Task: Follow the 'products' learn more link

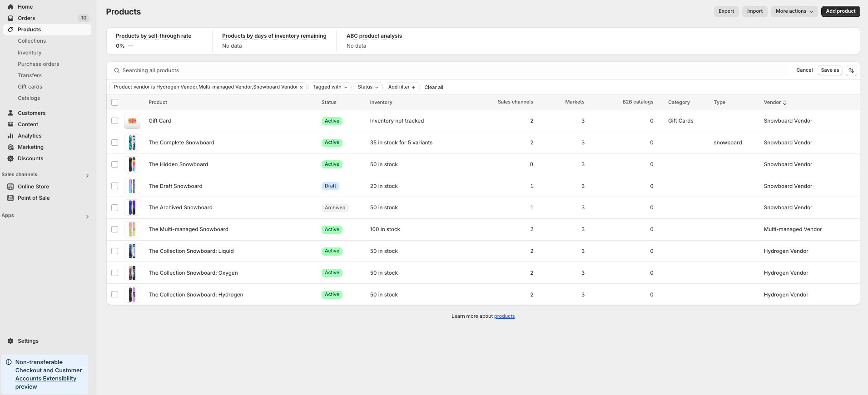Action: point(504,316)
